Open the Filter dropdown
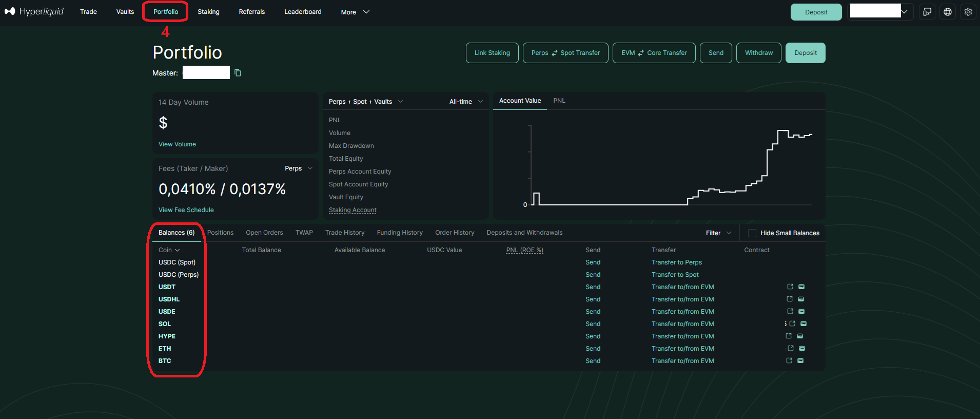This screenshot has height=419, width=980. pos(718,233)
